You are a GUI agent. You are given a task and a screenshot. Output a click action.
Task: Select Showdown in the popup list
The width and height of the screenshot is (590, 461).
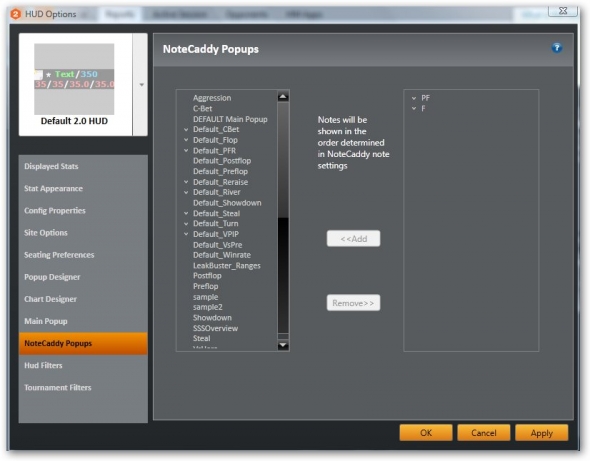pos(213,318)
